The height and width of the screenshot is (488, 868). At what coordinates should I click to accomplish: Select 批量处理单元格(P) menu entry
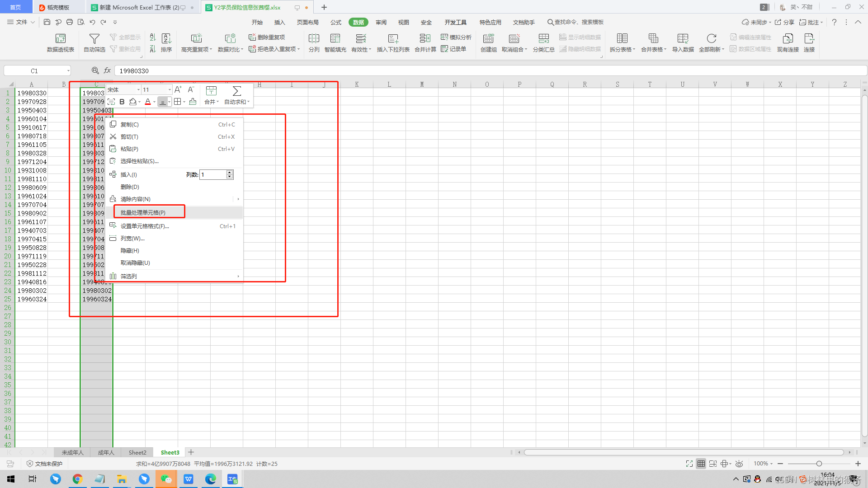175,212
